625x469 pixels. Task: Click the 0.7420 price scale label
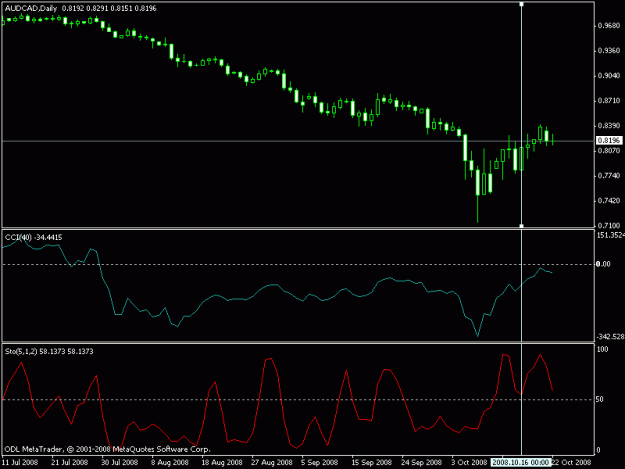(609, 200)
